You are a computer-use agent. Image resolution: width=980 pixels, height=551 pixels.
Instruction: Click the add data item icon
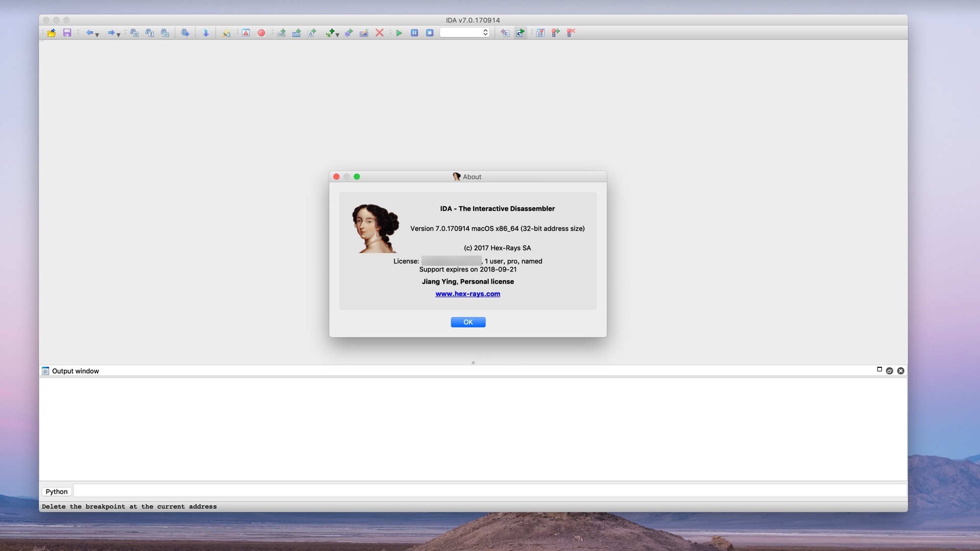point(297,33)
